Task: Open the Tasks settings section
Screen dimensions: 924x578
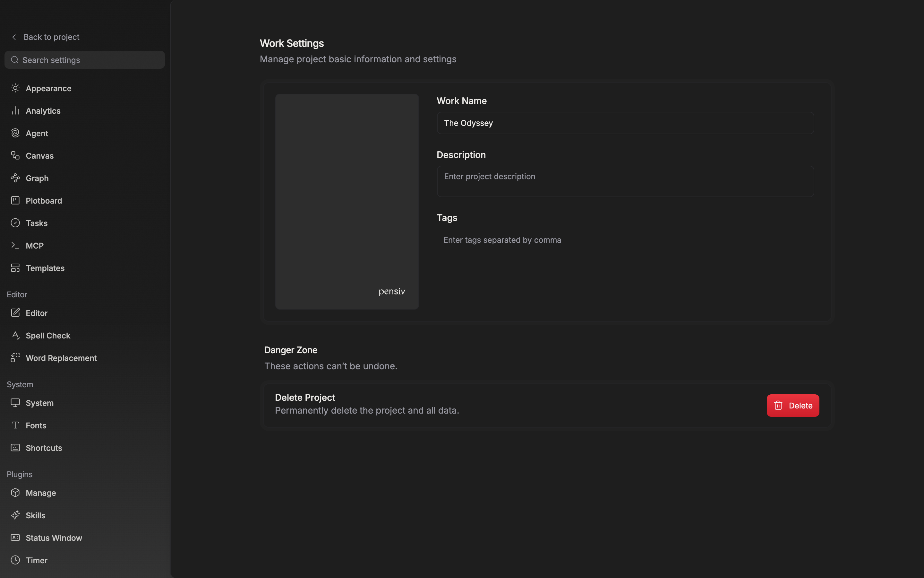Action: (x=84, y=223)
